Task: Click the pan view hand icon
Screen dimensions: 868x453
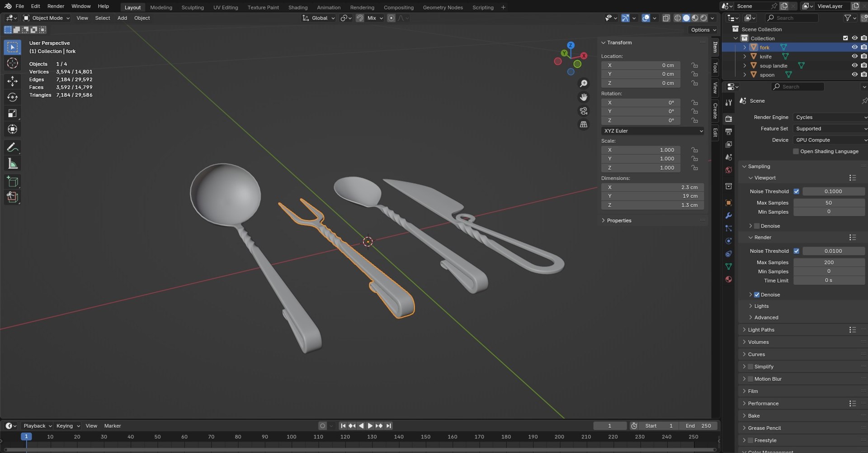Action: (584, 97)
